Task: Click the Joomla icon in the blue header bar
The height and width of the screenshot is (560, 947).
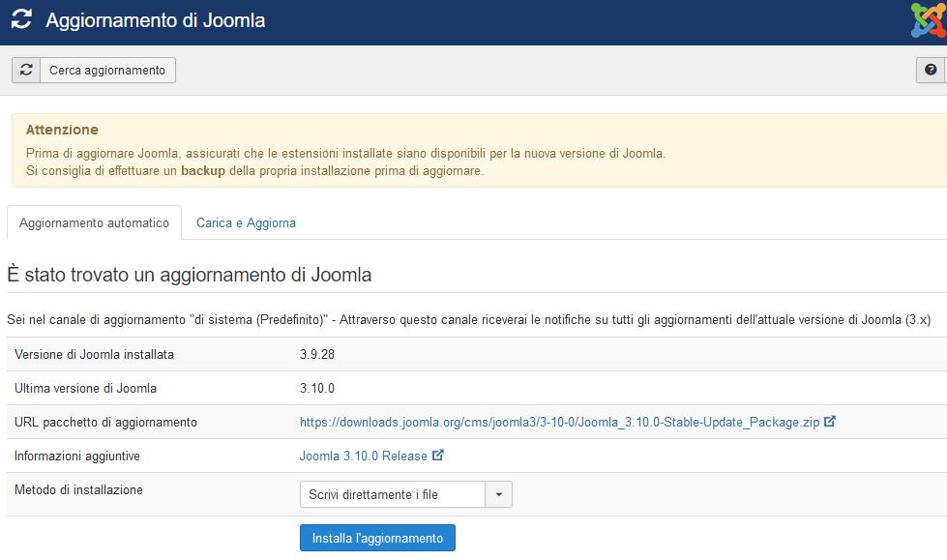Action: pos(927,18)
